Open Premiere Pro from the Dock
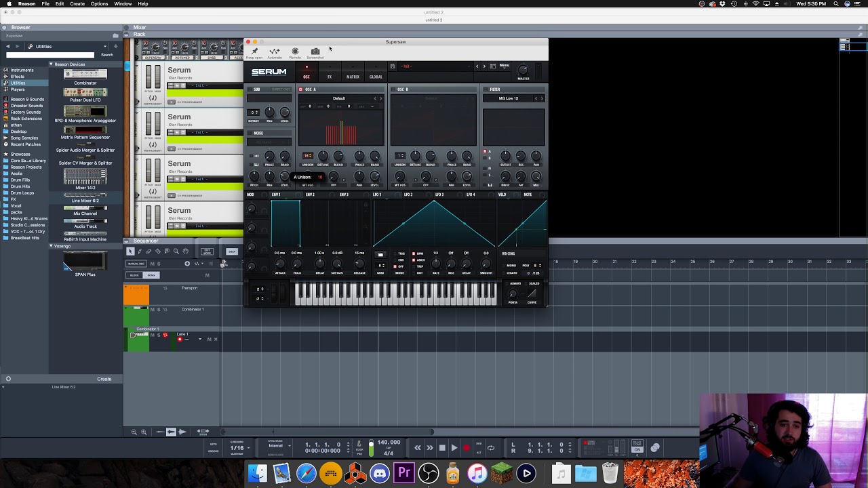Image resolution: width=868 pixels, height=488 pixels. coord(404,473)
